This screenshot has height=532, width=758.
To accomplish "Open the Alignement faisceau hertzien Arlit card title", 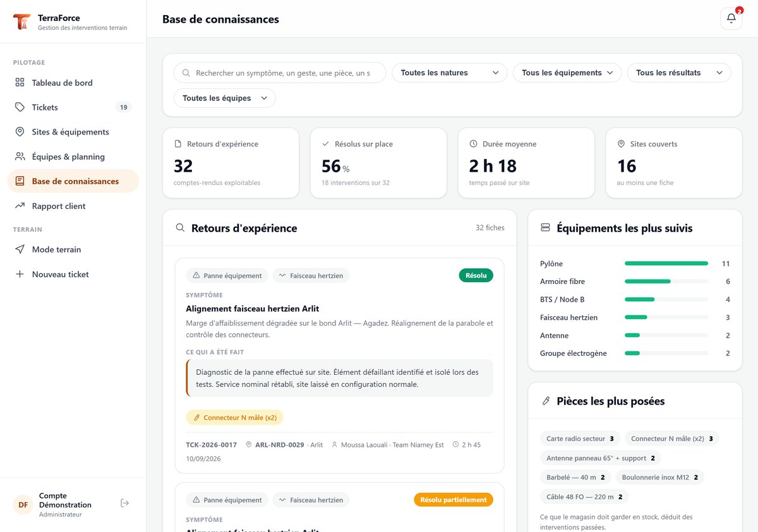I will (253, 309).
